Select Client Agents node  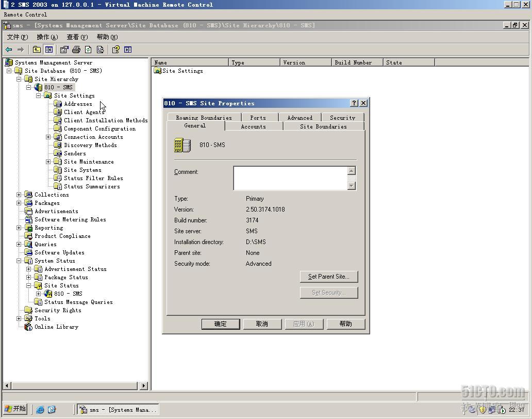(84, 112)
